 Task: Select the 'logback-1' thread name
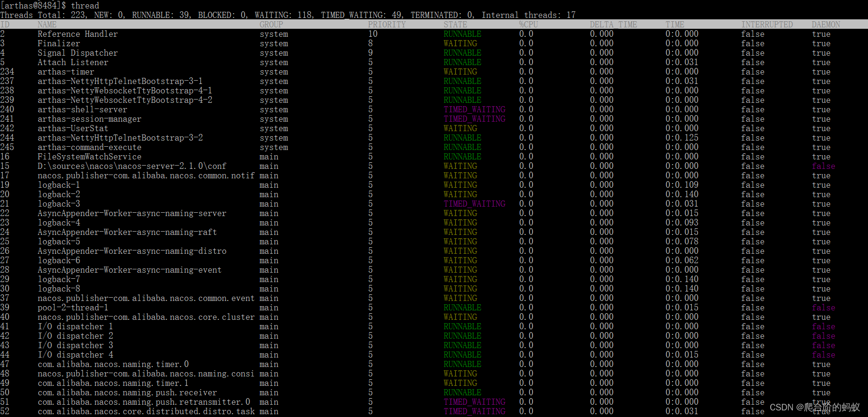click(x=59, y=185)
